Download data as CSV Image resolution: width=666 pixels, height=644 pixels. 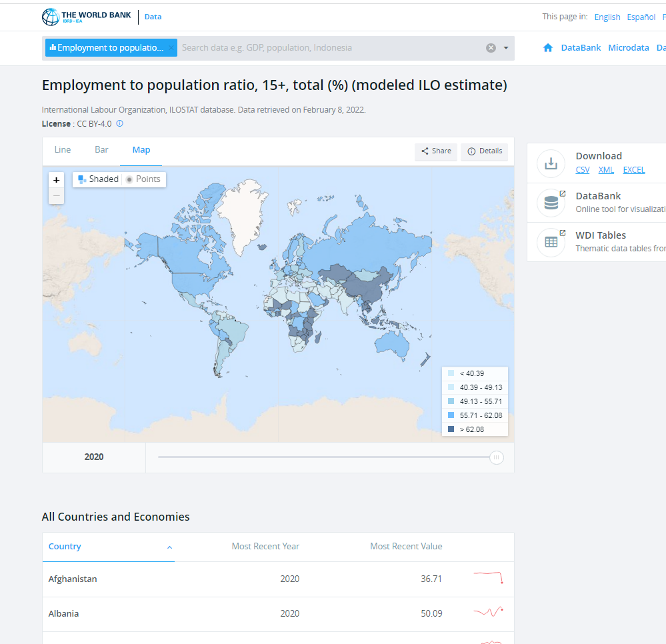point(583,170)
